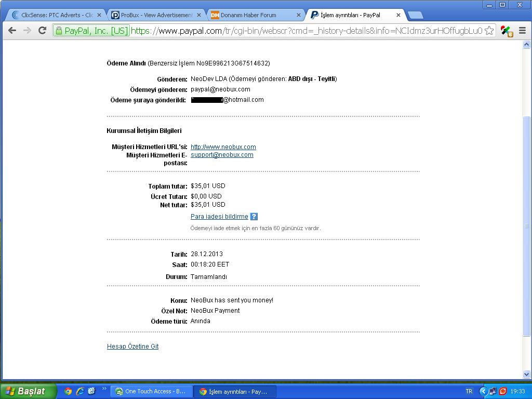Close the İşlem ayrıntıları PayPal tab
Image resolution: width=532 pixels, height=399 pixels.
(x=398, y=15)
